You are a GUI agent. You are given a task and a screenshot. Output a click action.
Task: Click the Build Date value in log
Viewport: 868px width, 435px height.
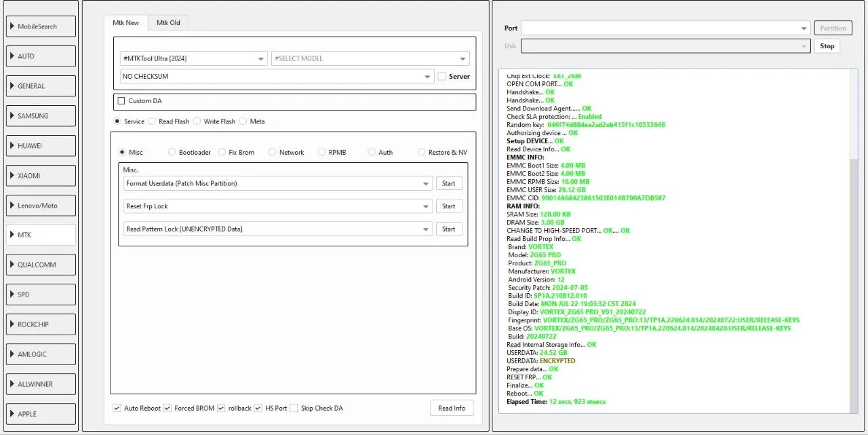pos(588,304)
